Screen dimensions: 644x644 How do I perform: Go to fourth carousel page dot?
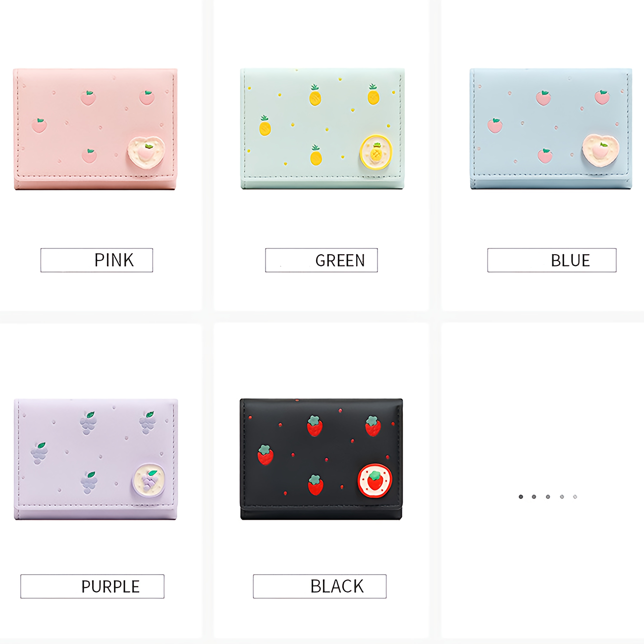click(562, 496)
